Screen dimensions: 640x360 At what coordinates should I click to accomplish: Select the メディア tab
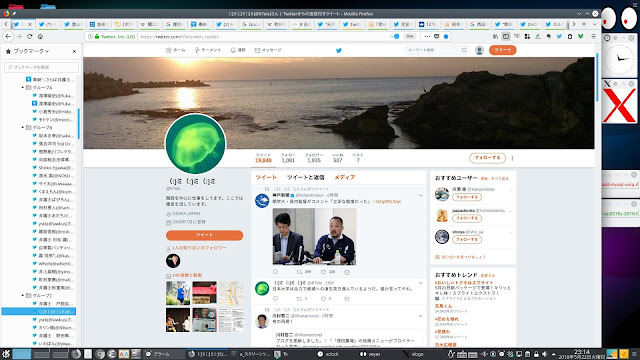coord(345,177)
